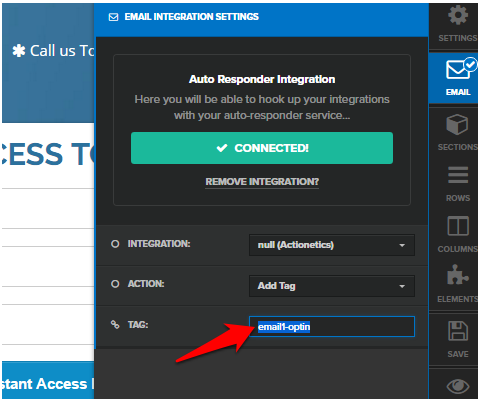Click the Connected! green button
481x405 pixels.
pyautogui.click(x=262, y=148)
